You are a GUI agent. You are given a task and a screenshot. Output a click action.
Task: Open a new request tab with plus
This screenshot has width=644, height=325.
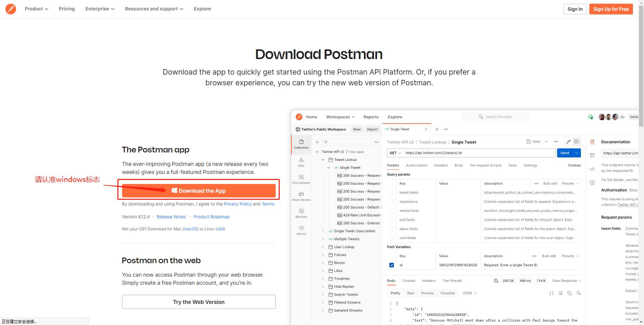pos(437,129)
